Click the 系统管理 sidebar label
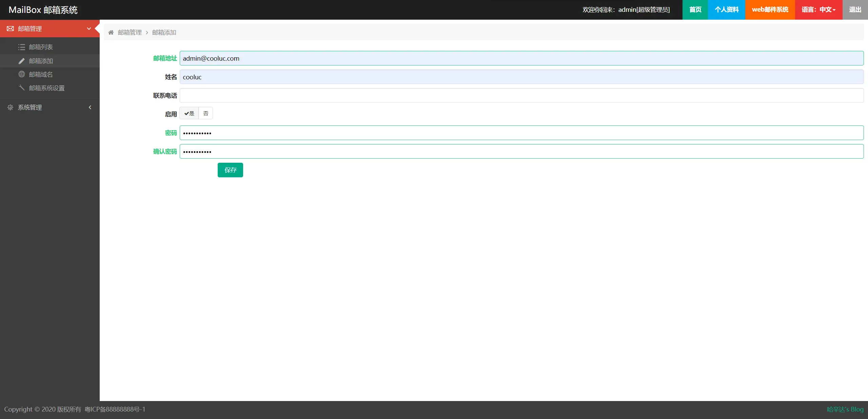Image resolution: width=868 pixels, height=419 pixels. pyautogui.click(x=30, y=107)
